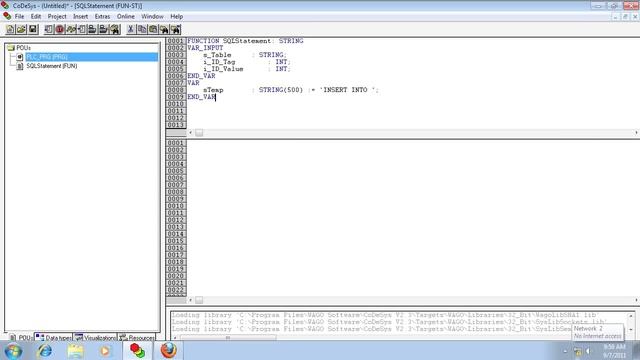The width and height of the screenshot is (640, 360).
Task: Click the 'sTemp' variable declaration line
Action: [291, 90]
